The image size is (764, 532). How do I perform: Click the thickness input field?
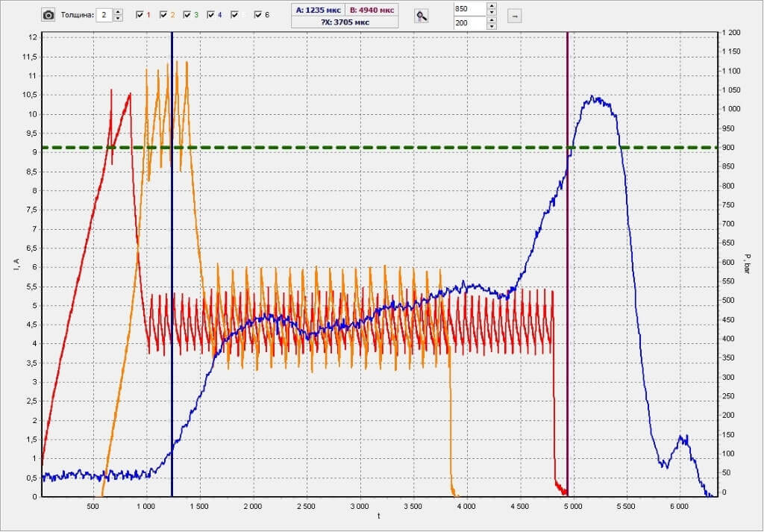tap(104, 15)
